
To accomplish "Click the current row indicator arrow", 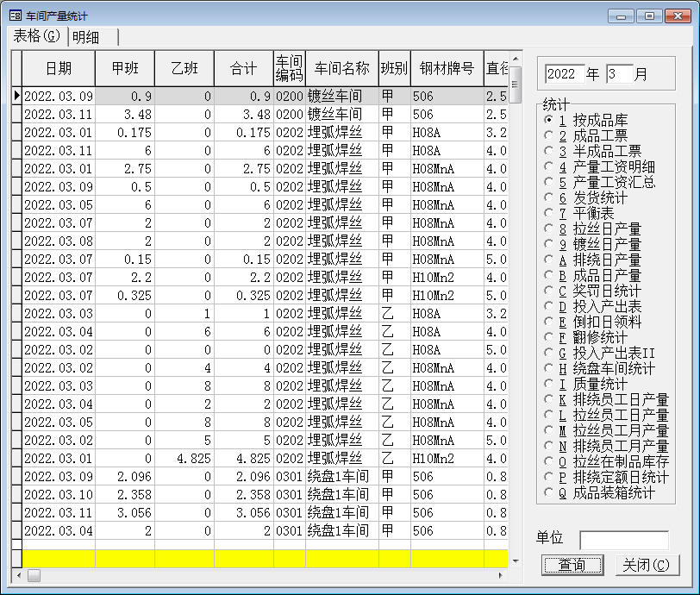I will pyautogui.click(x=16, y=96).
